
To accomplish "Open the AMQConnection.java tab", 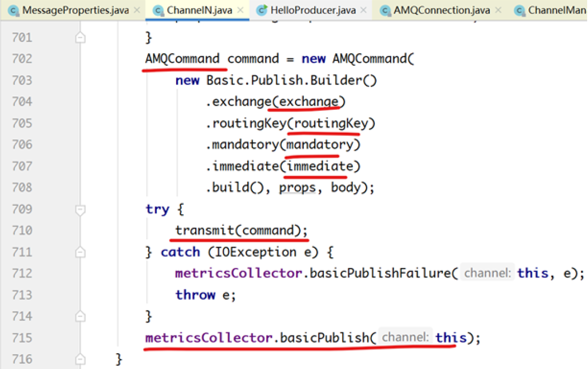I will tap(441, 10).
